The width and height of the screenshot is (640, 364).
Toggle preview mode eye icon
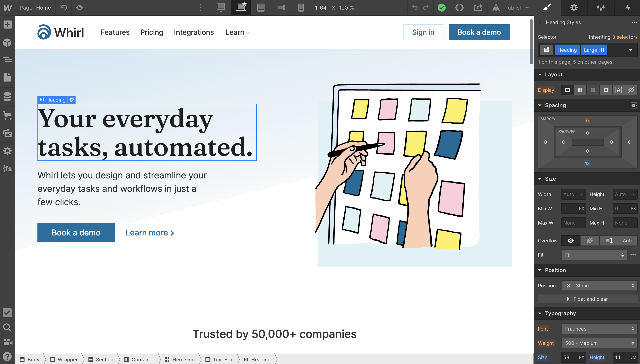coord(80,8)
